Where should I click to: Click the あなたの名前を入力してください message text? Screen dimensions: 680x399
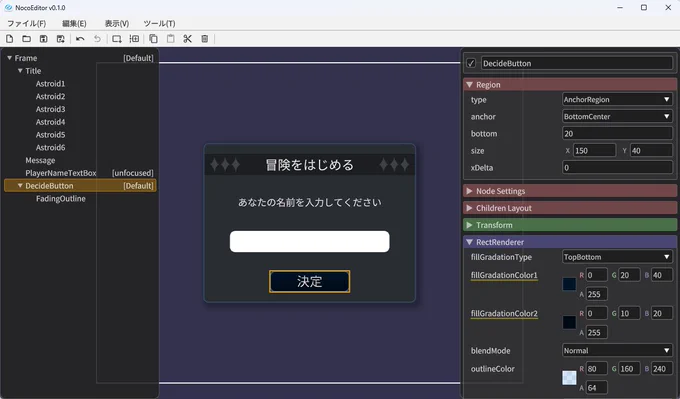309,202
